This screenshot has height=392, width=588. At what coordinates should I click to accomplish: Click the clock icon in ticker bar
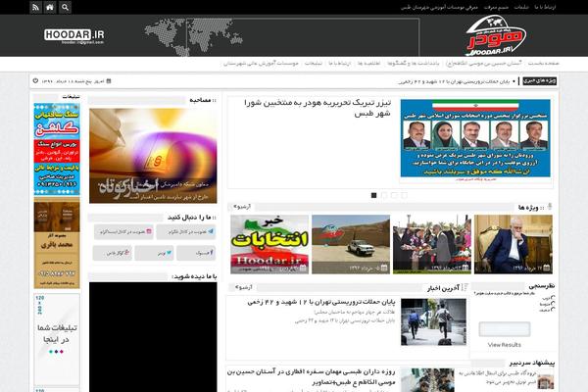coord(35,81)
